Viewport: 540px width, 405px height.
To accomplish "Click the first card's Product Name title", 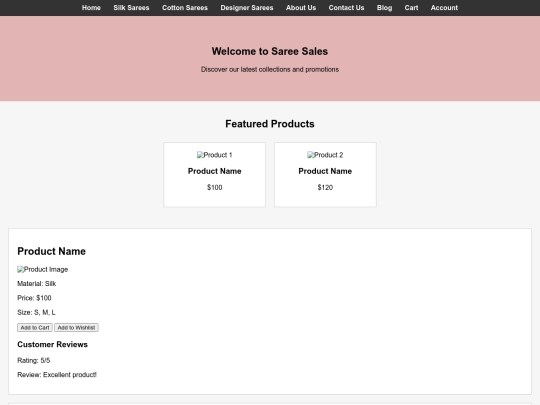I will (x=215, y=171).
